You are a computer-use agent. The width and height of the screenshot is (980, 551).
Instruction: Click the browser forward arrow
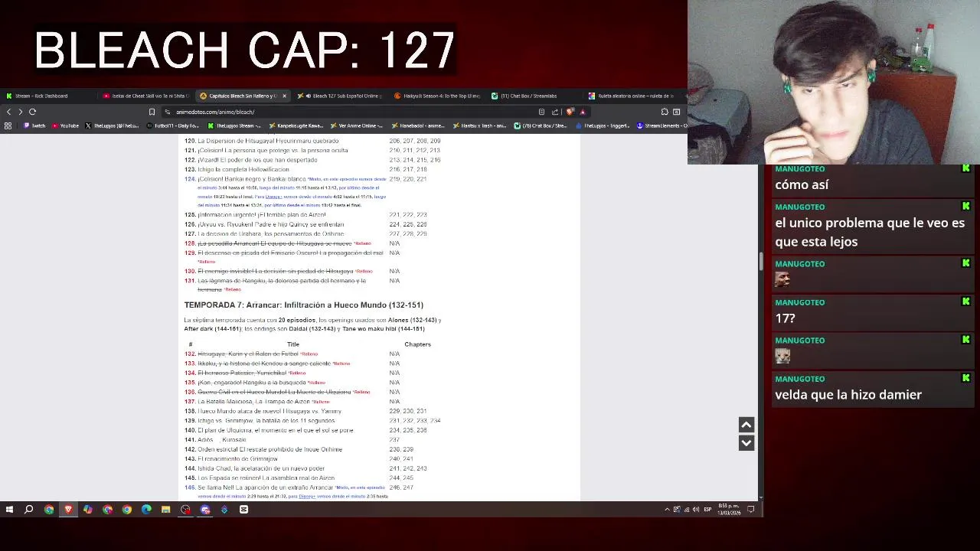point(20,112)
